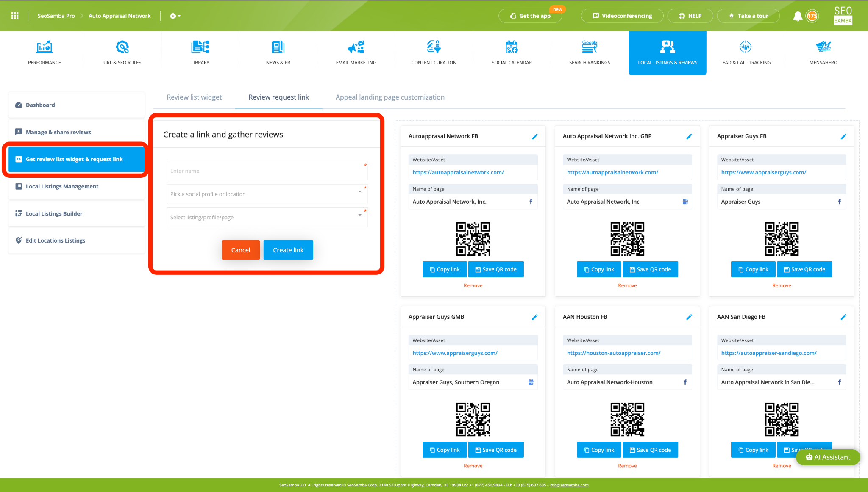Select Get review list widget & request link
Viewport: 868px width, 492px height.
coord(76,159)
